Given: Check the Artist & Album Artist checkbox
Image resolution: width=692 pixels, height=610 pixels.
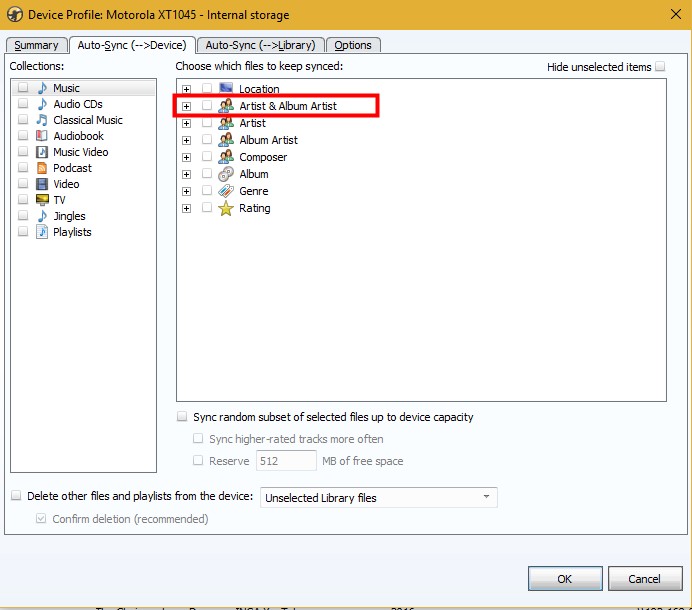Looking at the screenshot, I should coord(207,106).
